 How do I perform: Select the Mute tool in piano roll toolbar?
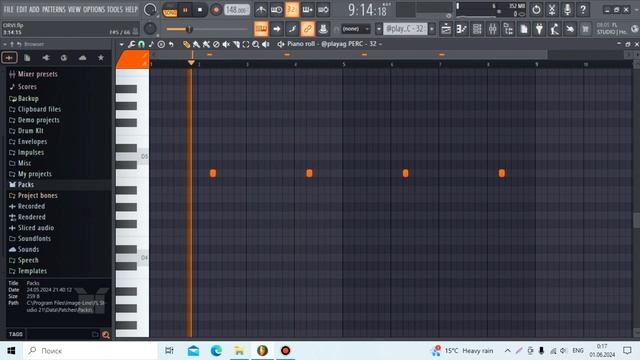point(226,44)
